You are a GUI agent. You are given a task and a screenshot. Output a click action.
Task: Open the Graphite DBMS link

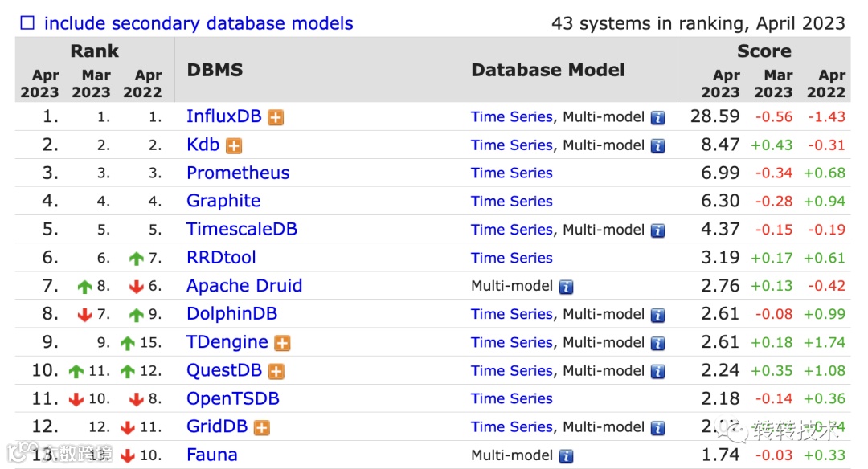pos(223,202)
